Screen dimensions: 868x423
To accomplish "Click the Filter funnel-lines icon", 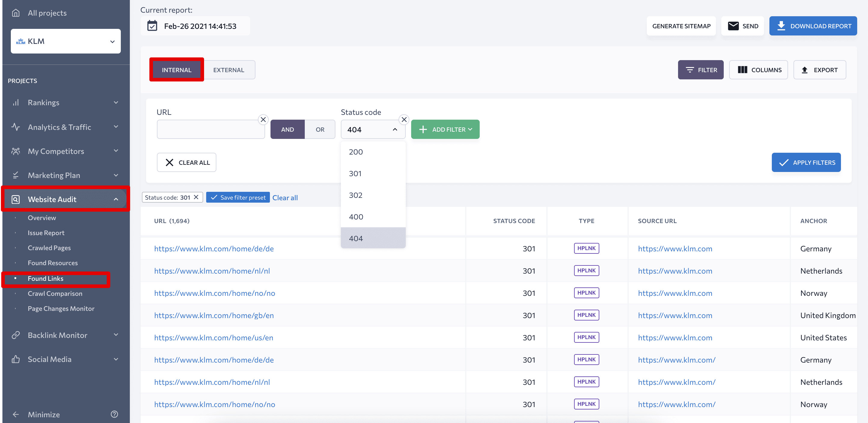I will [x=690, y=70].
